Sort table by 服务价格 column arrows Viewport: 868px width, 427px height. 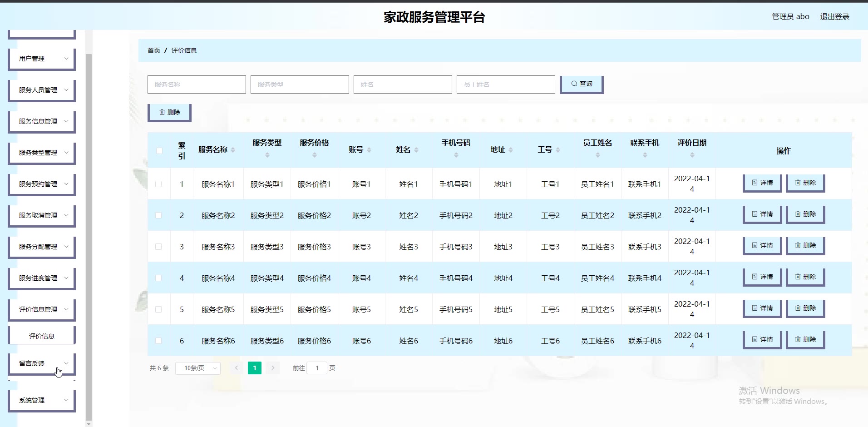click(315, 155)
